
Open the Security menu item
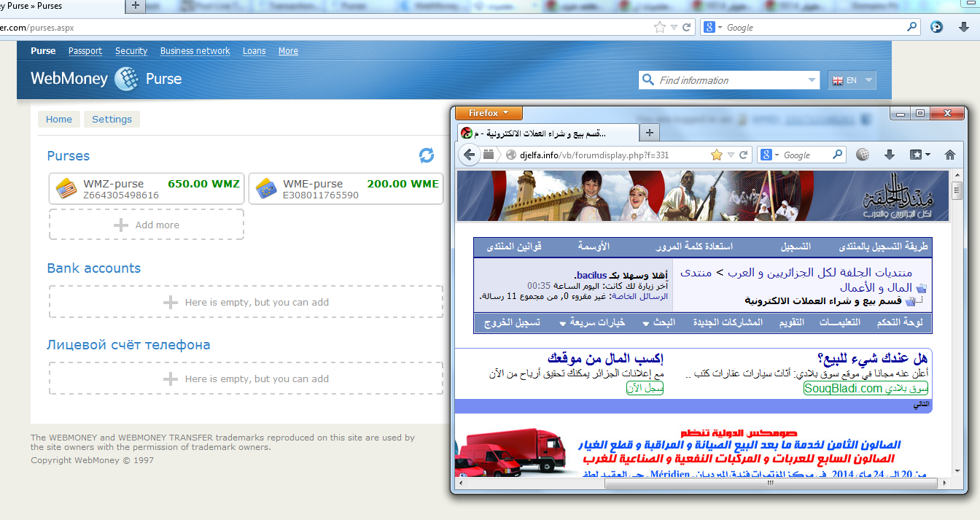click(131, 51)
